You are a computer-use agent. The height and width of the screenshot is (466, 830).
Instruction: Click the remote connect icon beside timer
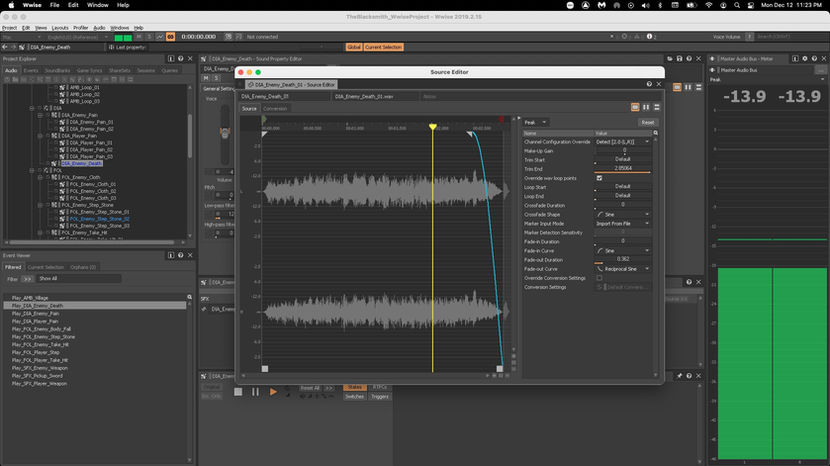coord(229,37)
